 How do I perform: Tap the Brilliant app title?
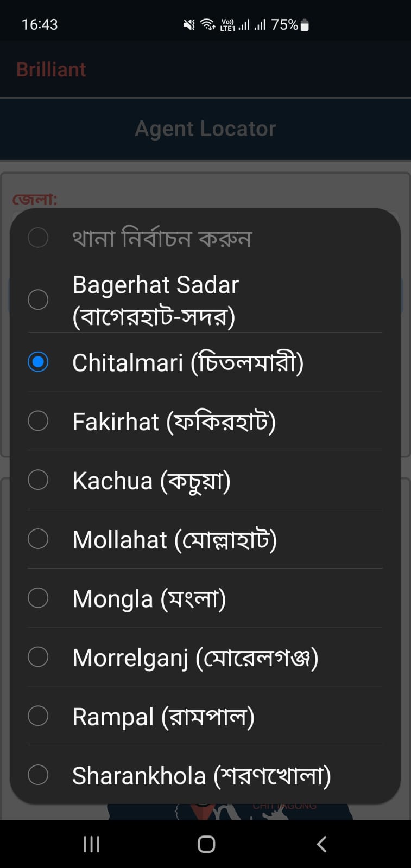(x=51, y=69)
